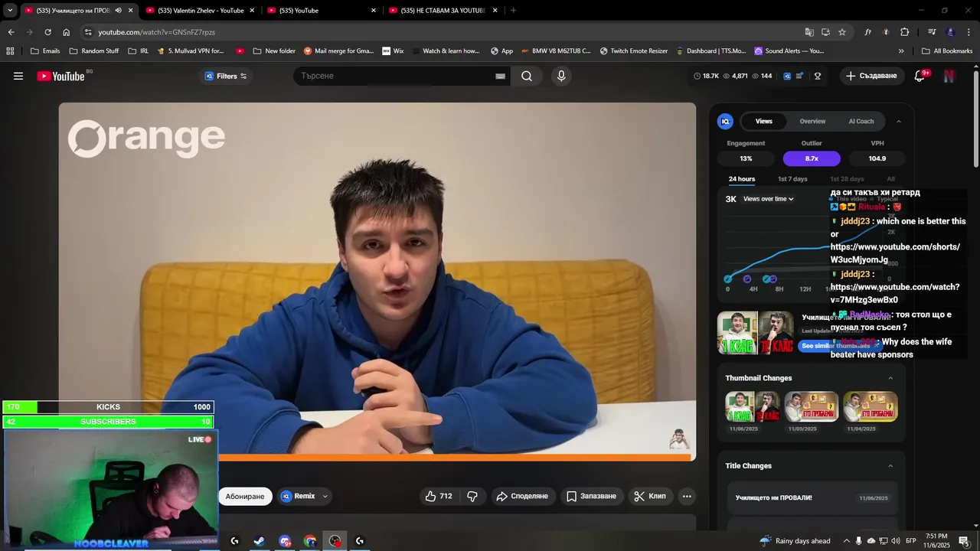Open the account avatar menu
Viewport: 980px width, 551px height.
click(949, 76)
